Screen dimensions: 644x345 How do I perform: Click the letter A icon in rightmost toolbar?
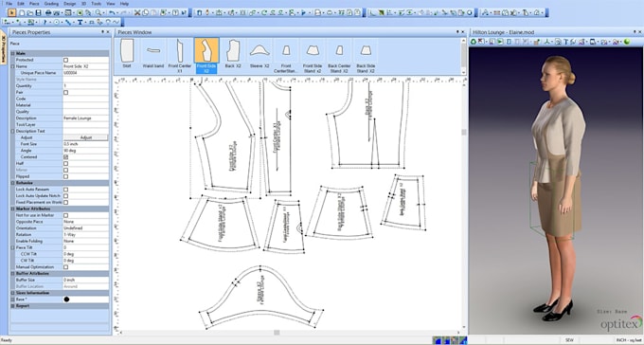coord(485,12)
